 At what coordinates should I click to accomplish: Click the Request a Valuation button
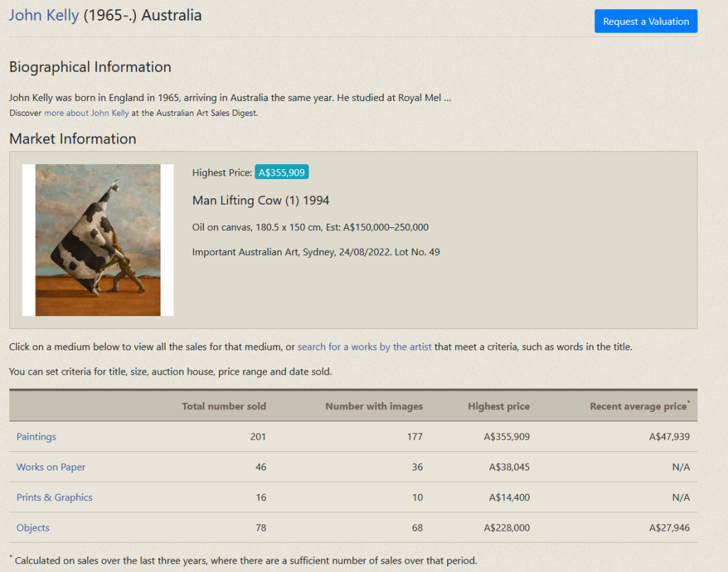[646, 21]
